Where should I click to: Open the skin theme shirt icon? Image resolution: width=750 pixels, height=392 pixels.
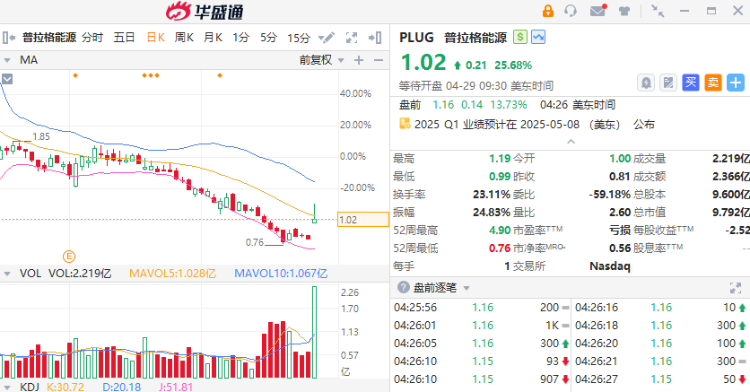pos(624,11)
